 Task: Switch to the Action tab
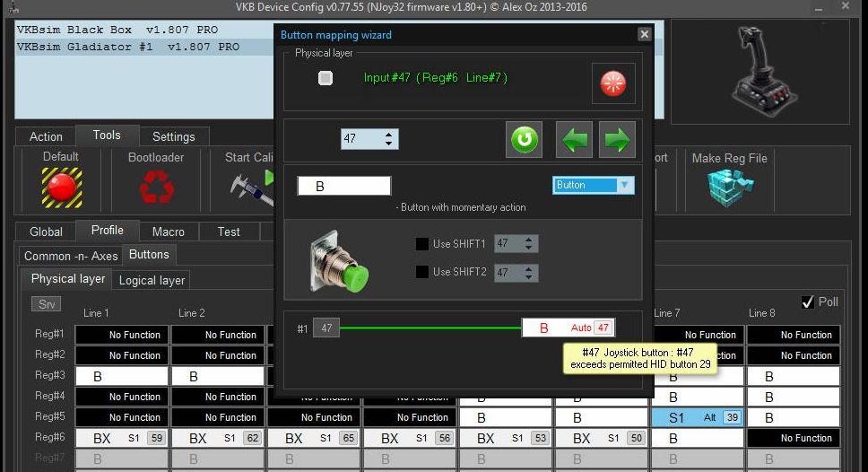(46, 136)
